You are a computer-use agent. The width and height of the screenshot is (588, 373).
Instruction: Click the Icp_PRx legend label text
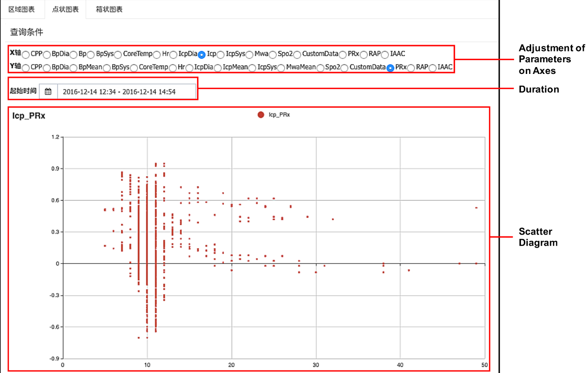click(279, 115)
